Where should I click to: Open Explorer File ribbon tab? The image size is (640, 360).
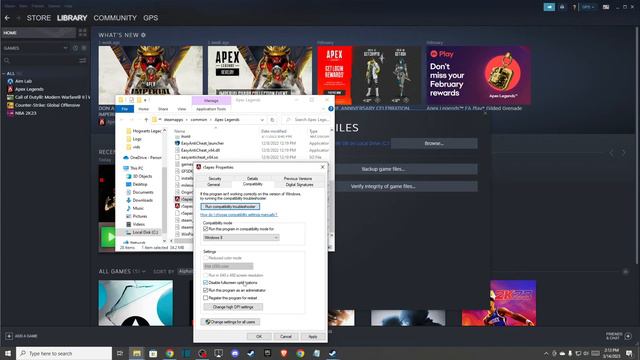click(x=125, y=109)
